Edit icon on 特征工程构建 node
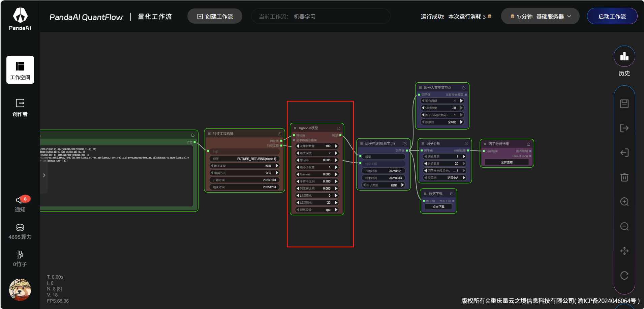The height and width of the screenshot is (309, 644). (x=279, y=134)
